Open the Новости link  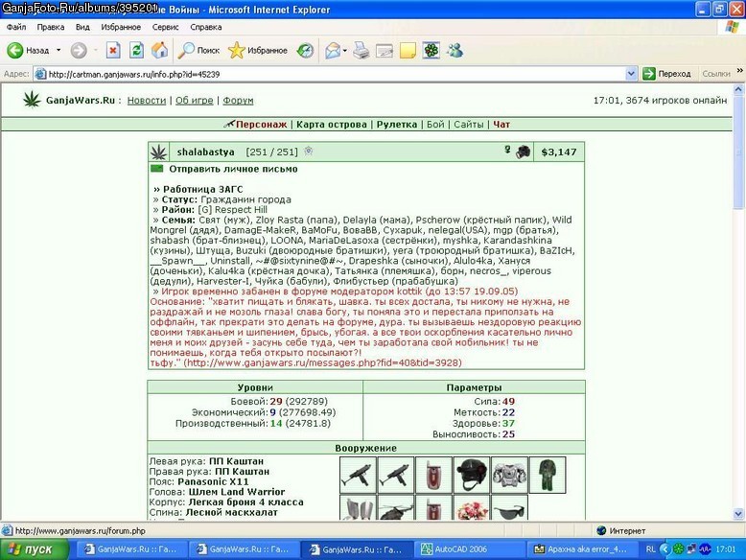pyautogui.click(x=147, y=101)
